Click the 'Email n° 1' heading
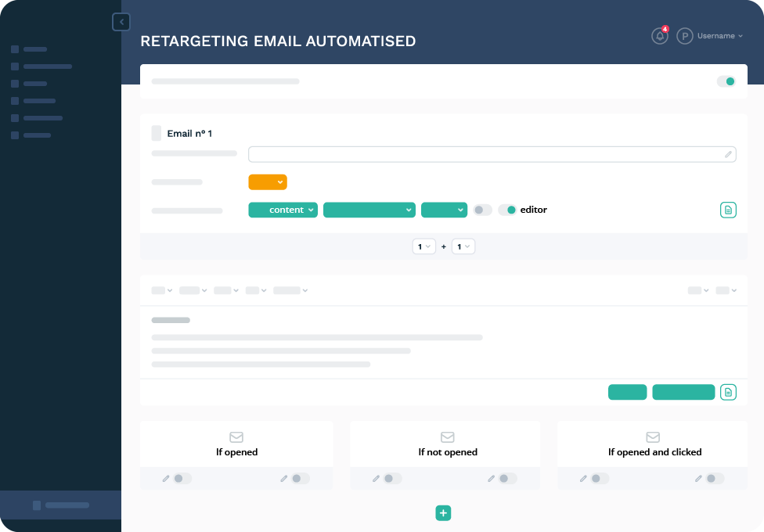Screen dimensions: 764x532 pyautogui.click(x=189, y=134)
